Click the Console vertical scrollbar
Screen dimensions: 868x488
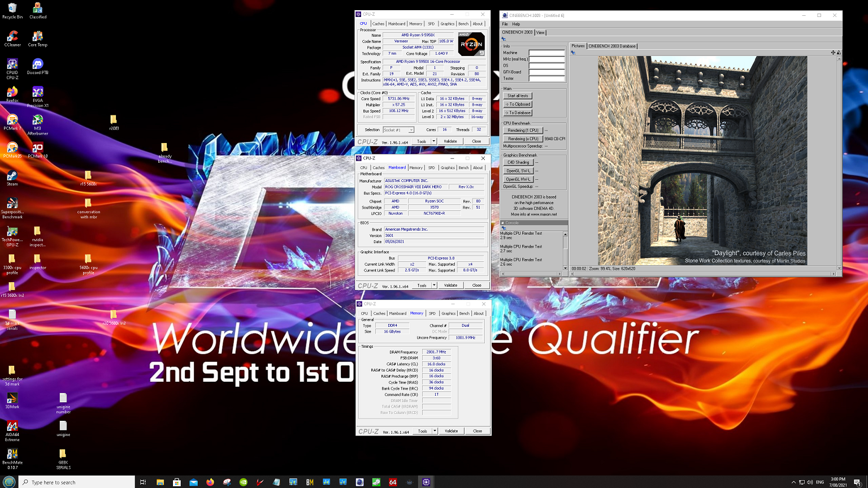tap(565, 251)
